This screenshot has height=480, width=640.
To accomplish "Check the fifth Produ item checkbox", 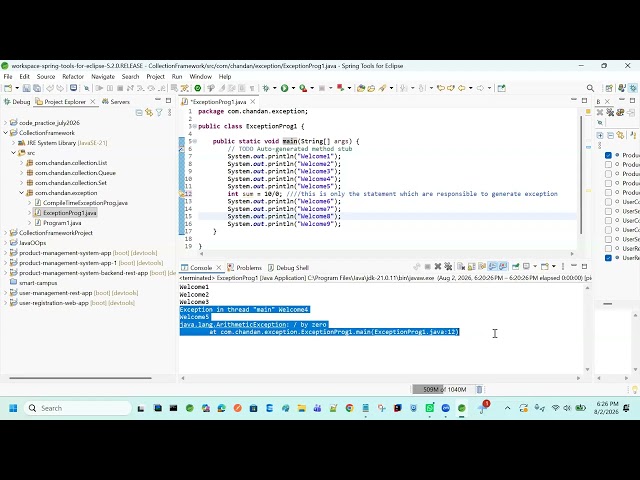I will [x=608, y=193].
